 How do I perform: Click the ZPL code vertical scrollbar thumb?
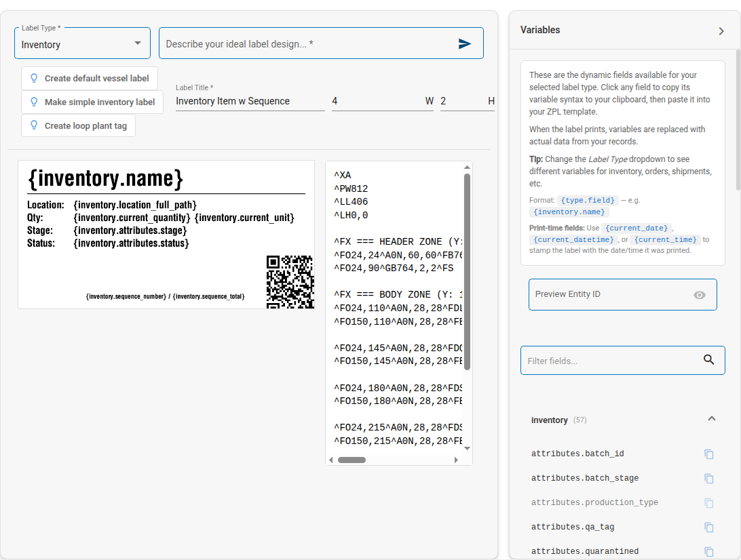click(467, 271)
